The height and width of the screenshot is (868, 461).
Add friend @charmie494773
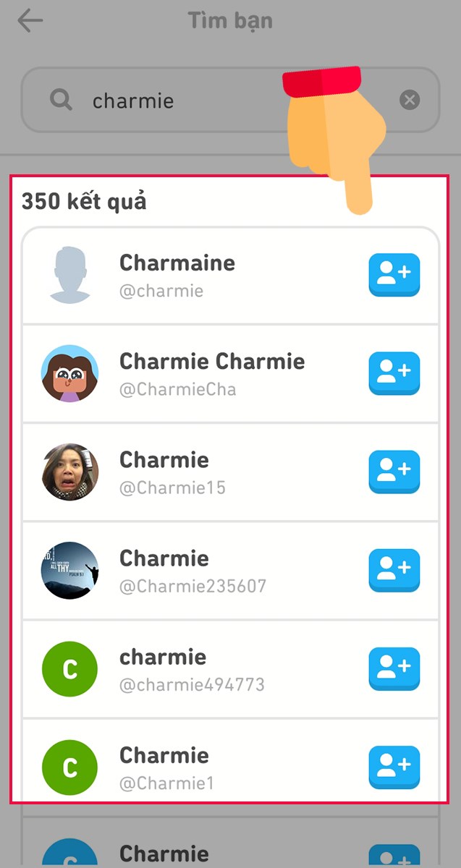[x=394, y=668]
